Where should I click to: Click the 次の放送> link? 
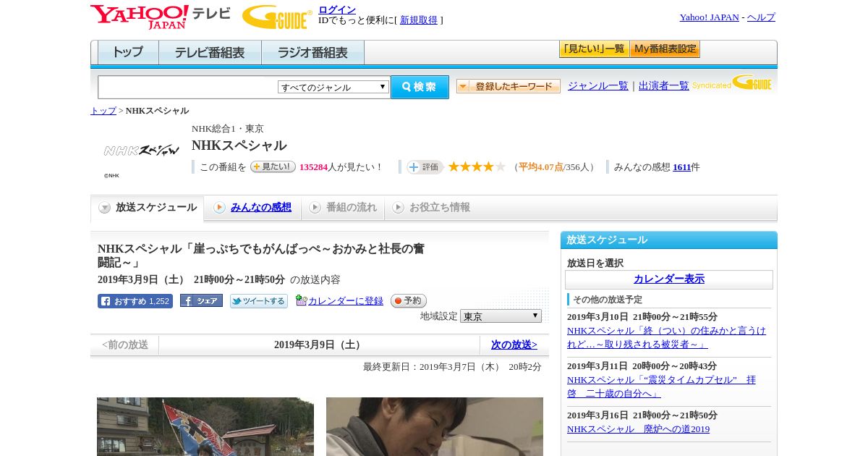514,345
